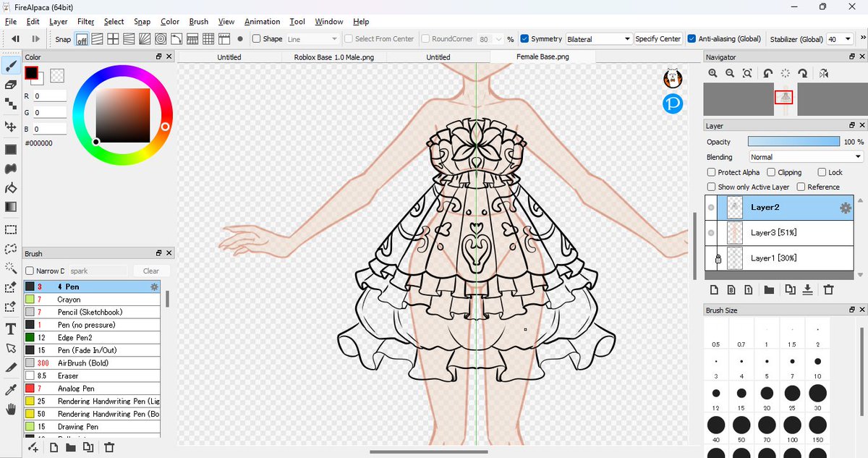Viewport: 868px width, 458px height.
Task: Select the Move tool
Action: (x=11, y=127)
